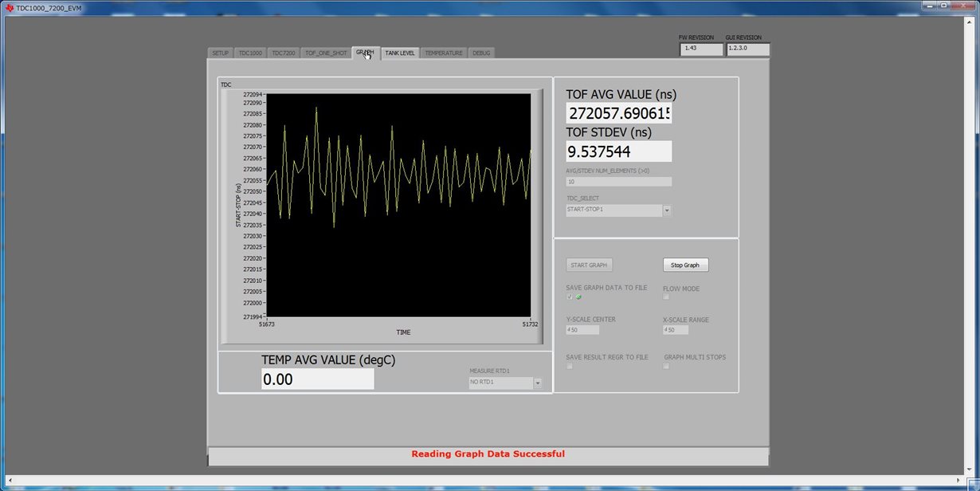This screenshot has width=980, height=491.
Task: Click the AVG/STDEV NUM_ELEMENTS field showing 10
Action: click(619, 181)
